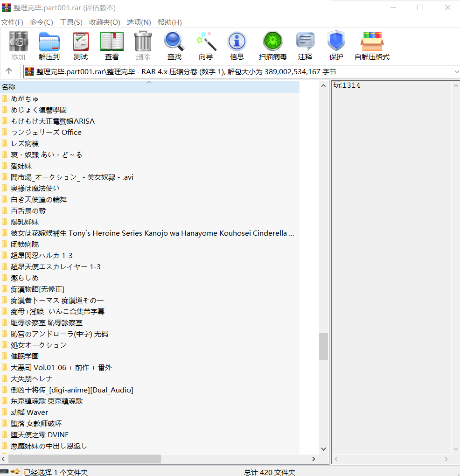Sort by the Name (名称) column header
Screen dimensions: 460x476
pos(150,87)
